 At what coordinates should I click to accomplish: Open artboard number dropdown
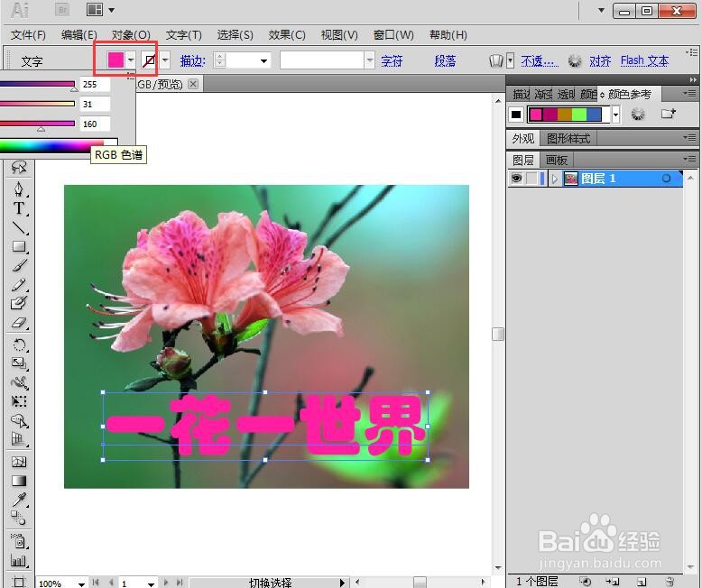pos(151,583)
